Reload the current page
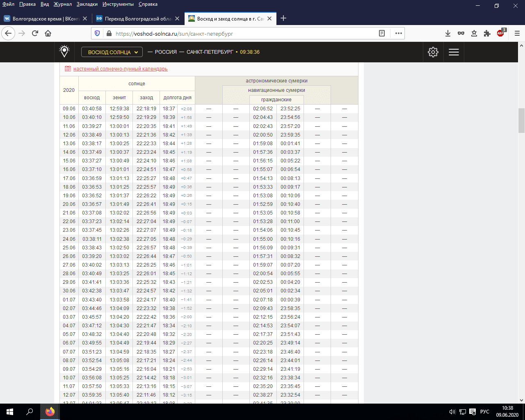 [35, 33]
